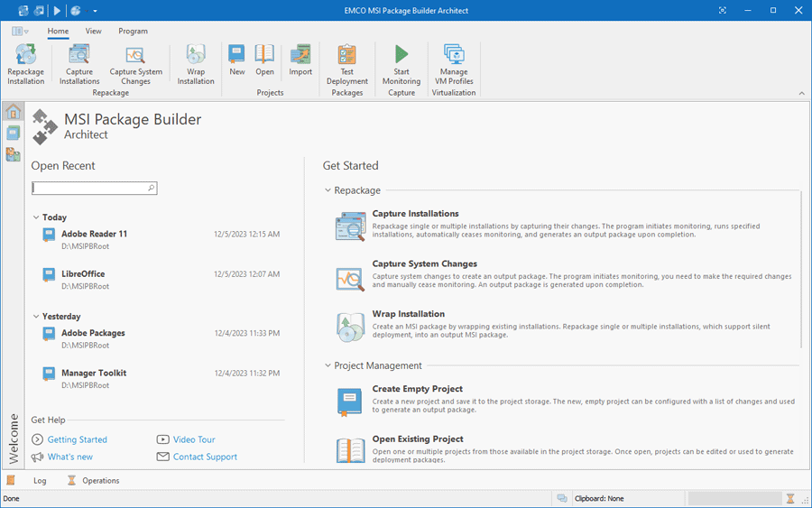Open the Operations tab at bottom
The width and height of the screenshot is (812, 508).
[100, 481]
